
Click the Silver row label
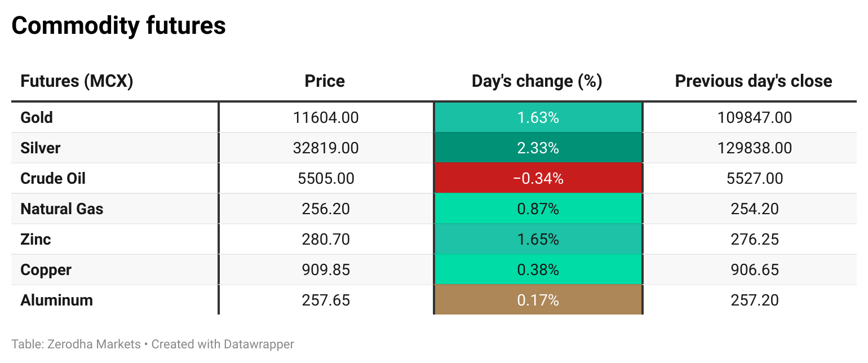40,148
